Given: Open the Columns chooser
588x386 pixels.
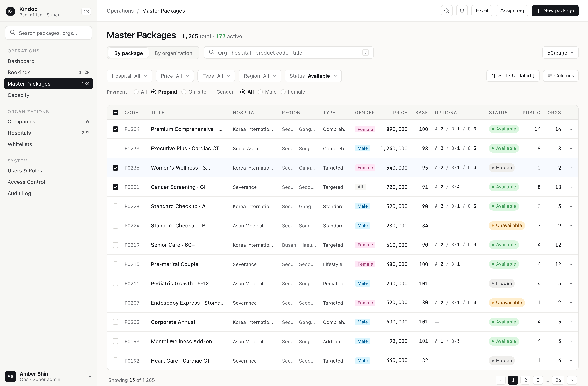Looking at the screenshot, I should (561, 76).
